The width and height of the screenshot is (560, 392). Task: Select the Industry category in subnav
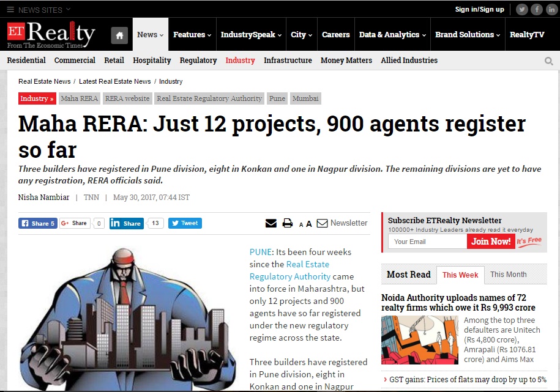pos(240,61)
